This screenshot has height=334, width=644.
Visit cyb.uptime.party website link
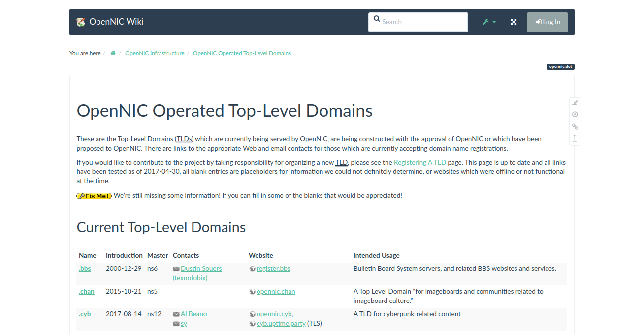[x=281, y=323]
